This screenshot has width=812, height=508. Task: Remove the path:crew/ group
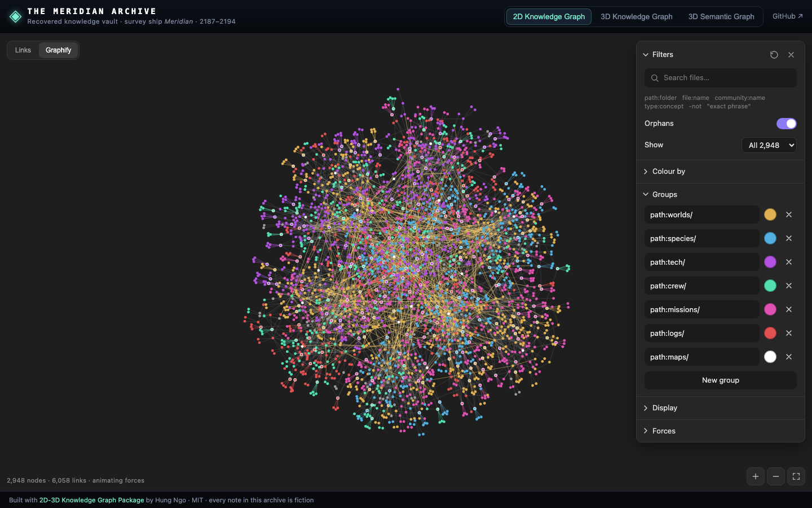(789, 286)
